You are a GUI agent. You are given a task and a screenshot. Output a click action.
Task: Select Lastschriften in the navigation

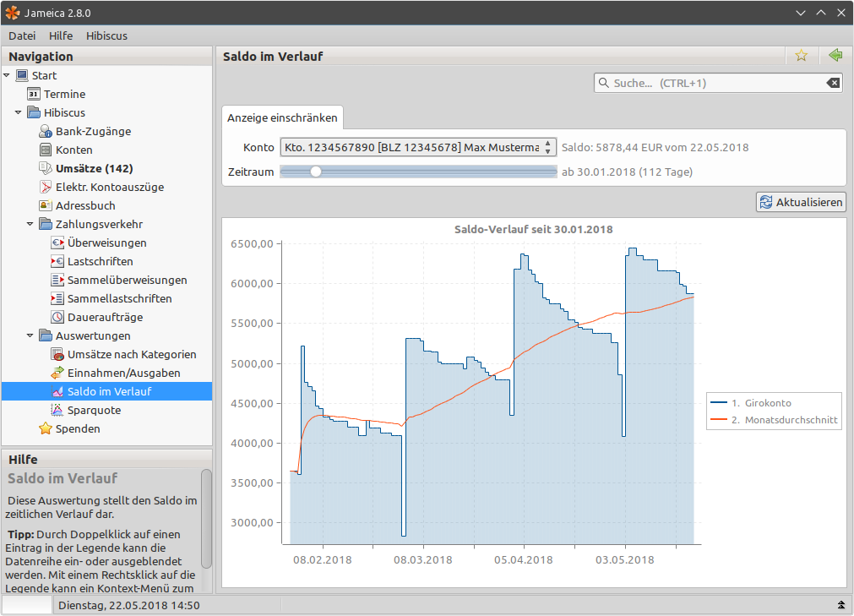[101, 261]
